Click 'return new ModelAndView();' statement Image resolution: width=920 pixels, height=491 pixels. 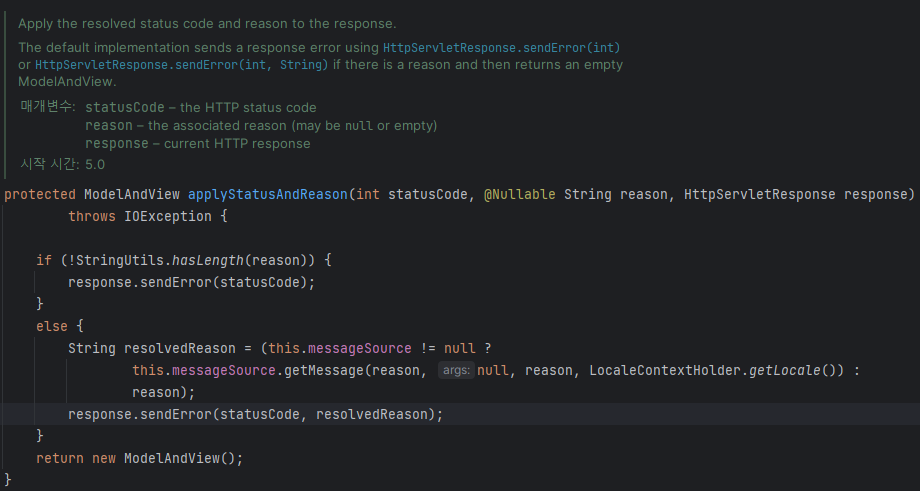point(140,458)
